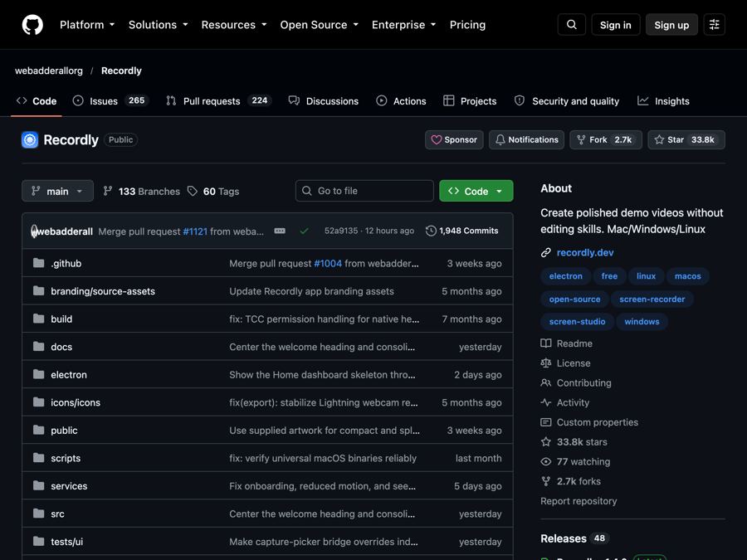The height and width of the screenshot is (560, 747).
Task: Expand the Open Source menu
Action: 320,25
